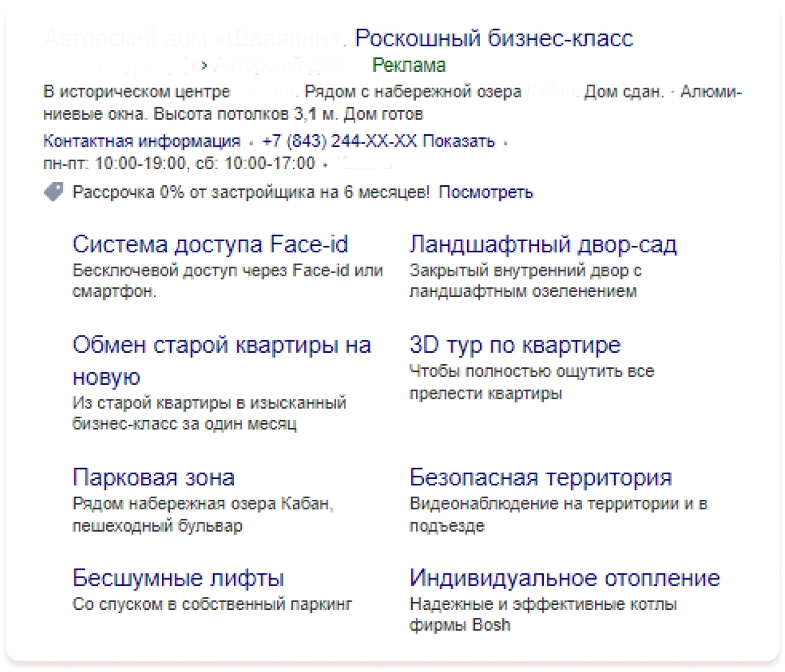The height and width of the screenshot is (672, 785).
Task: Open '3D тур по квартире' sitelink
Action: 515,345
